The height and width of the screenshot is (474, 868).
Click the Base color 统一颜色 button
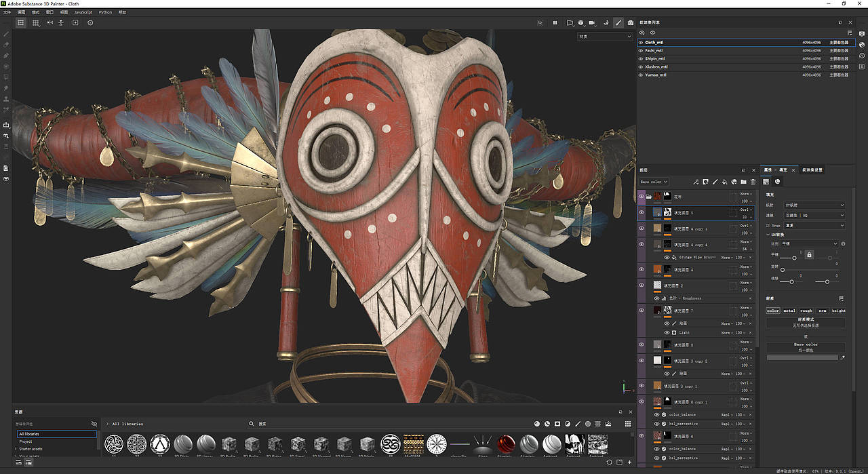[806, 347]
